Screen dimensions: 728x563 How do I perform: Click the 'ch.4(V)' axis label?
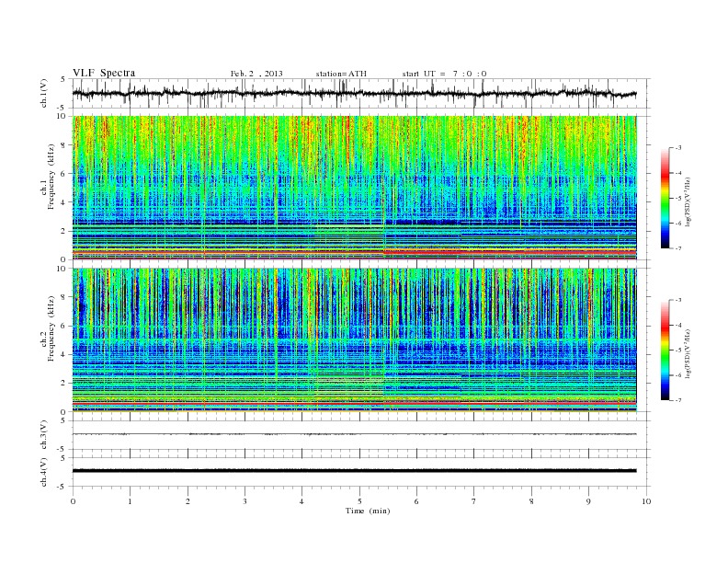(44, 472)
